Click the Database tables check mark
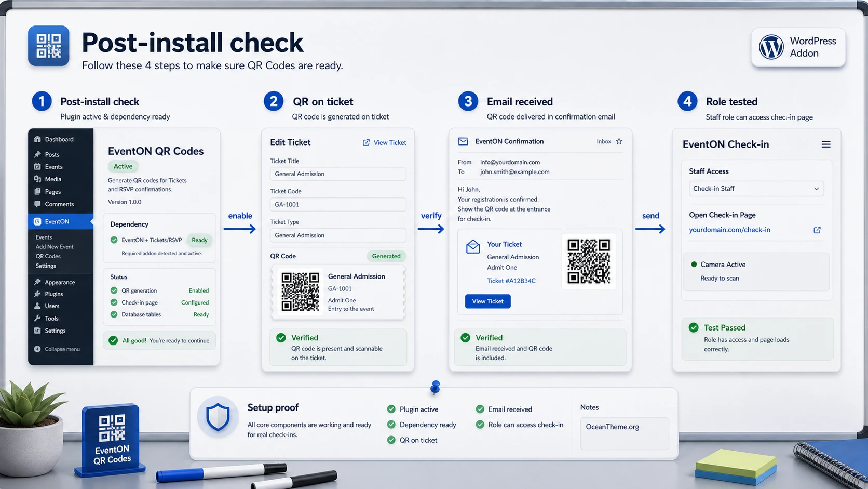This screenshot has height=489, width=868. pyautogui.click(x=114, y=314)
